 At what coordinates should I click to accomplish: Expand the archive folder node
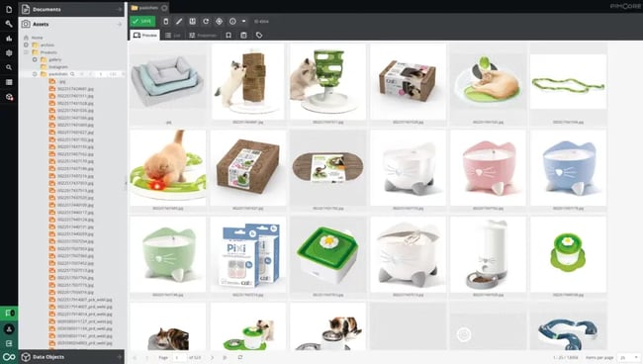tap(27, 45)
